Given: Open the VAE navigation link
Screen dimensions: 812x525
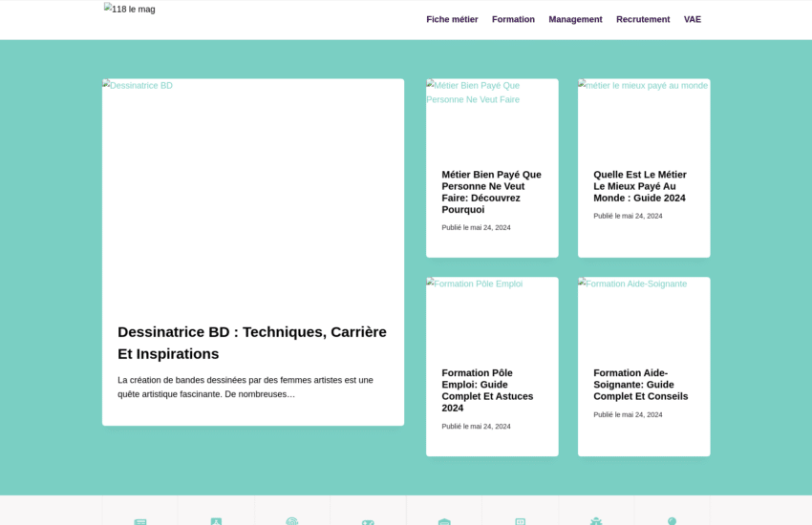Looking at the screenshot, I should 692,19.
